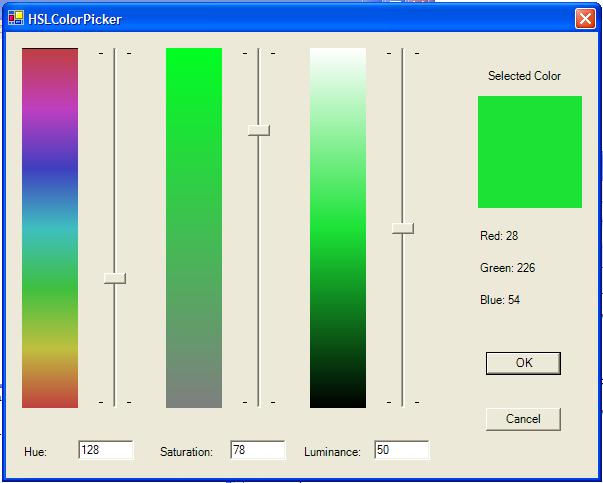The width and height of the screenshot is (603, 483).
Task: Click the Selected Color green preview box
Action: (530, 152)
